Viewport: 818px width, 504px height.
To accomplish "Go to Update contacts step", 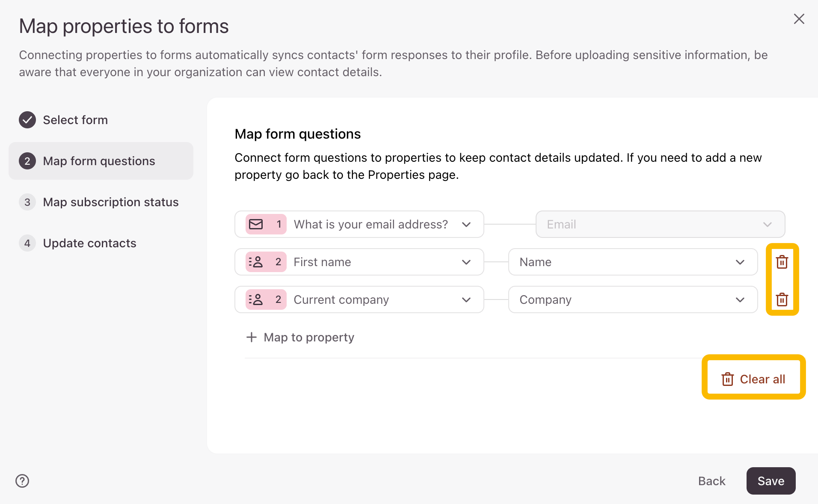I will (x=89, y=243).
